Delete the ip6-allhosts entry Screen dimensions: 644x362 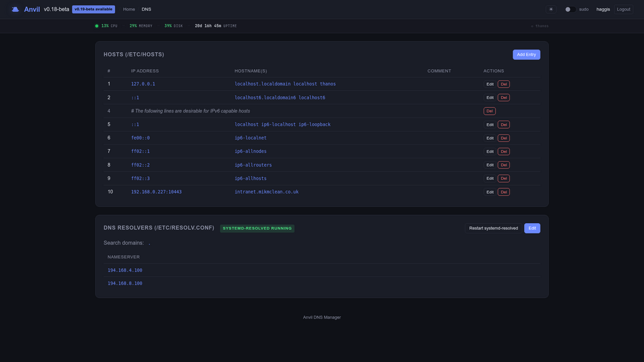tap(504, 178)
